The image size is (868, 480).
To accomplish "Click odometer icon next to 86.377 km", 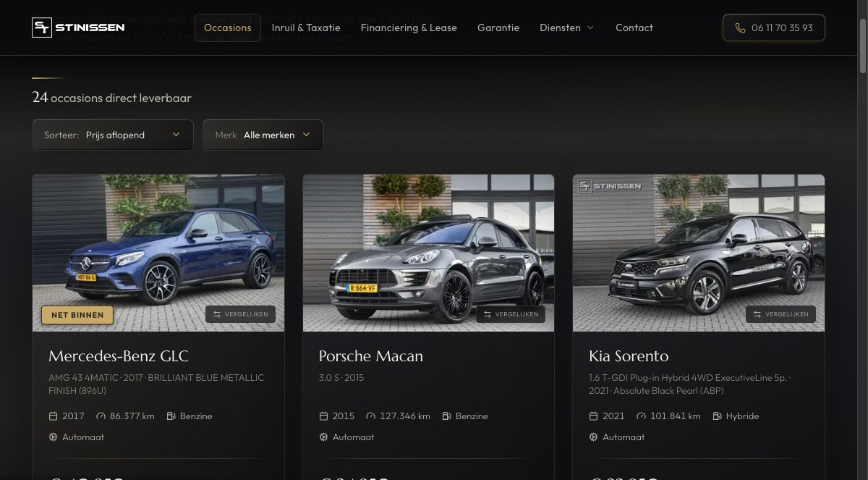I will pos(101,416).
